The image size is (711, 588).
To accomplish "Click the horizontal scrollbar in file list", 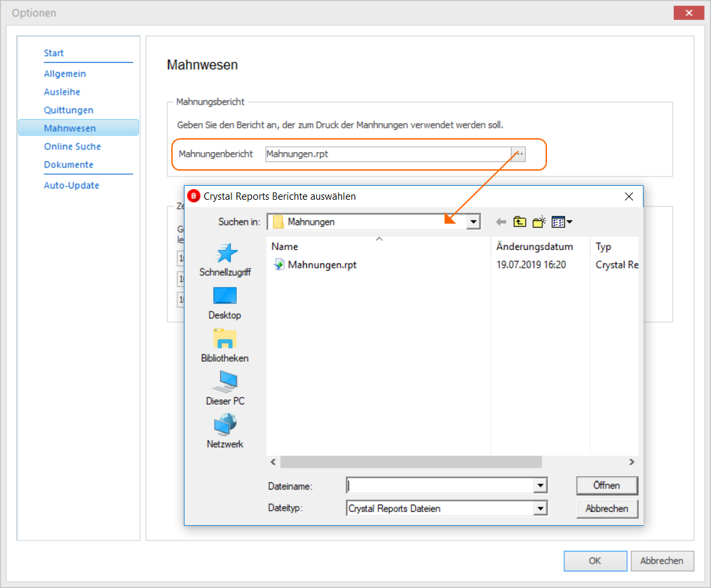I will tap(411, 462).
